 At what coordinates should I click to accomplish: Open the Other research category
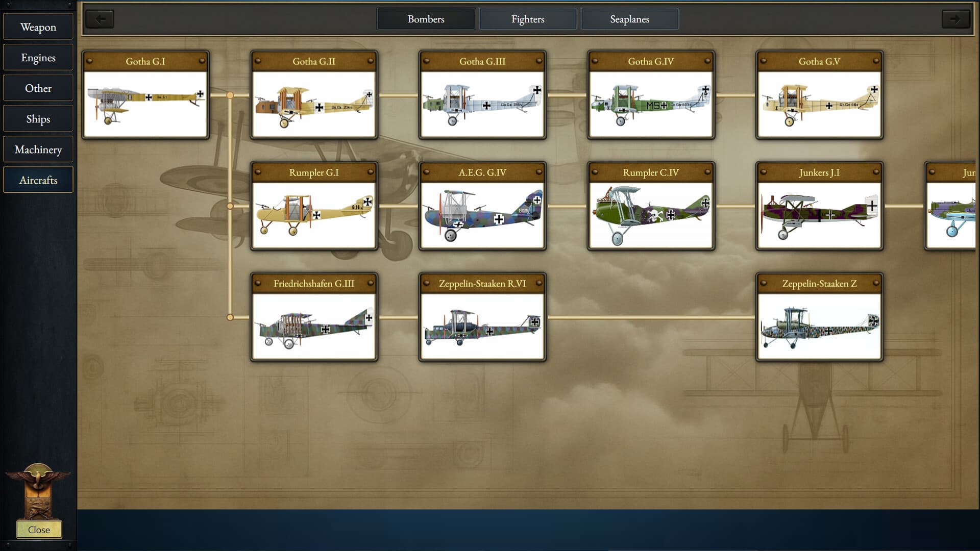pos(38,88)
